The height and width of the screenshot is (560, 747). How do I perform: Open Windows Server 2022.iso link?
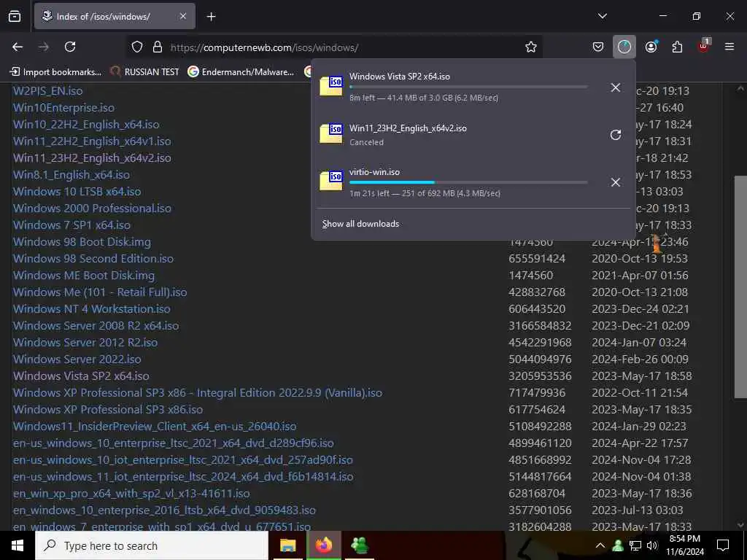[77, 359]
